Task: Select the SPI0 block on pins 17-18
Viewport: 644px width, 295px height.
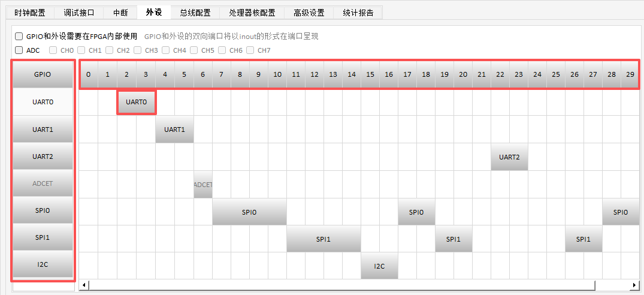Action: coord(416,212)
